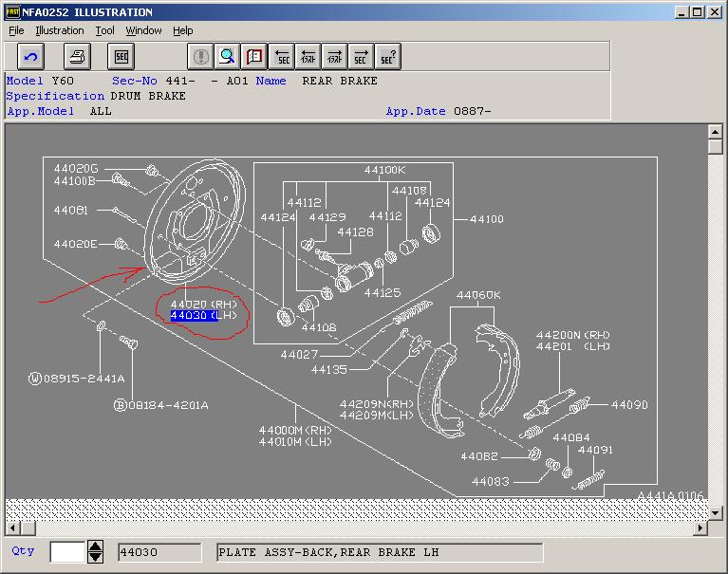Click the Qty input field
This screenshot has height=574, width=728.
(67, 552)
